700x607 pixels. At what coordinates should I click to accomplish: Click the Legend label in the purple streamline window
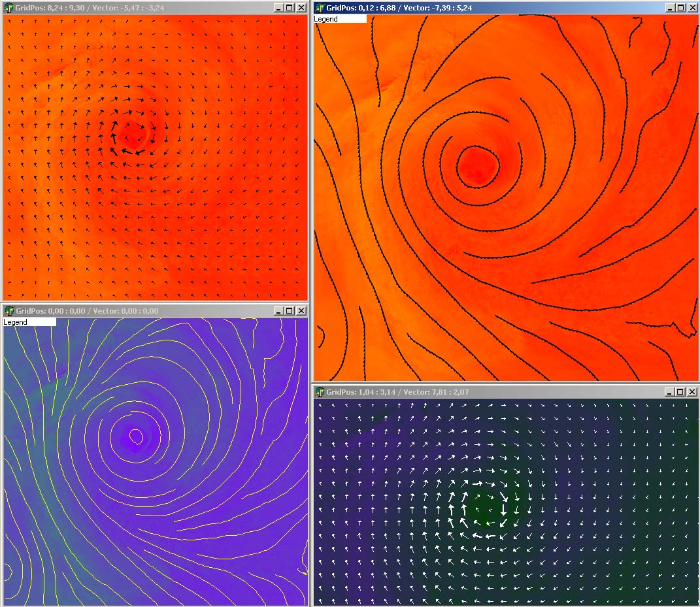click(16, 322)
